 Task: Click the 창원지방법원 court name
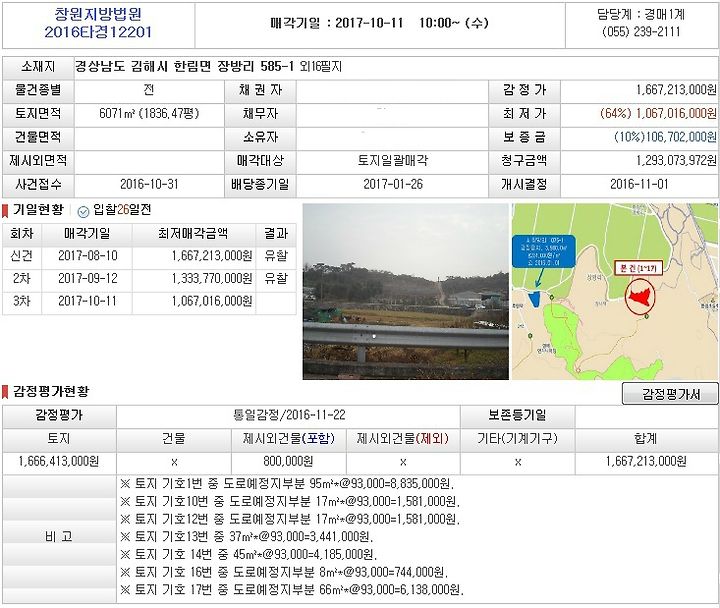[98, 14]
